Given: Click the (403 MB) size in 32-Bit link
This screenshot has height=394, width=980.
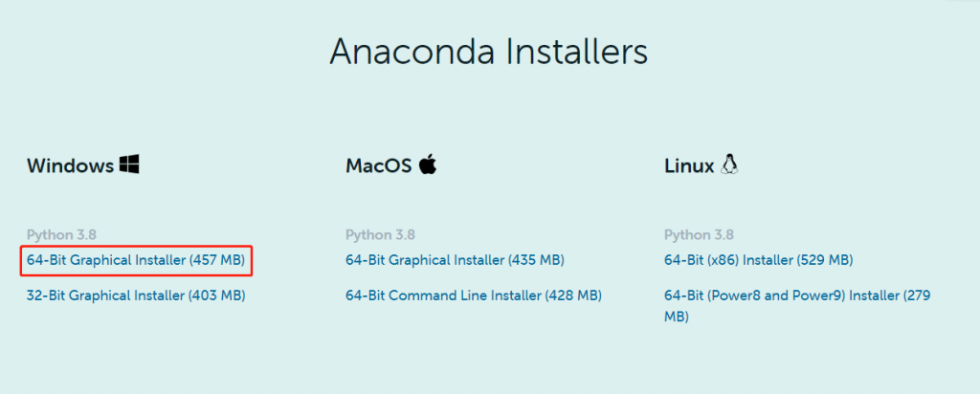Looking at the screenshot, I should (217, 295).
